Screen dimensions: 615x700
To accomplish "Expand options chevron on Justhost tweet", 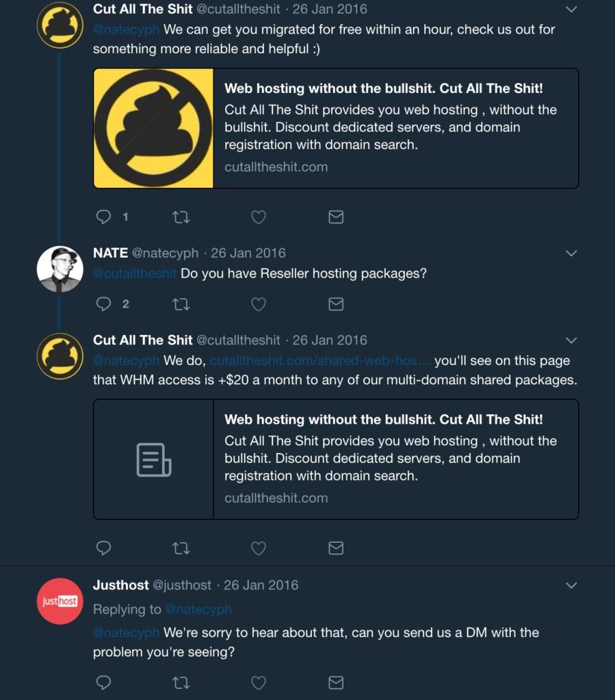I will 571,585.
